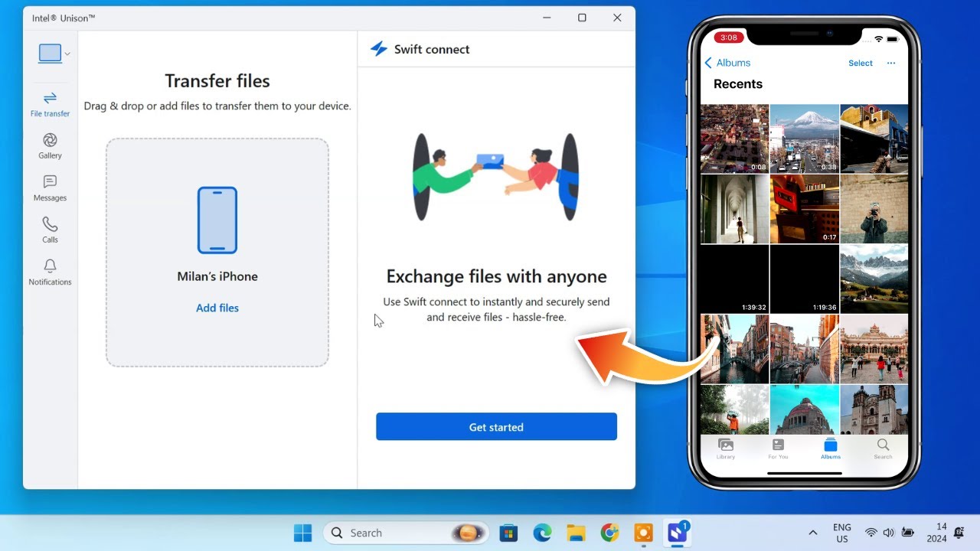The width and height of the screenshot is (980, 551).
Task: Maximize the Intel Unison window
Action: point(582,18)
